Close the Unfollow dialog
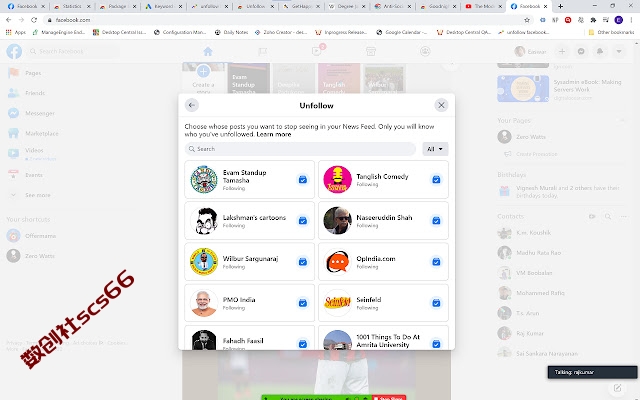Screen dimensions: 640x400 point(441,105)
